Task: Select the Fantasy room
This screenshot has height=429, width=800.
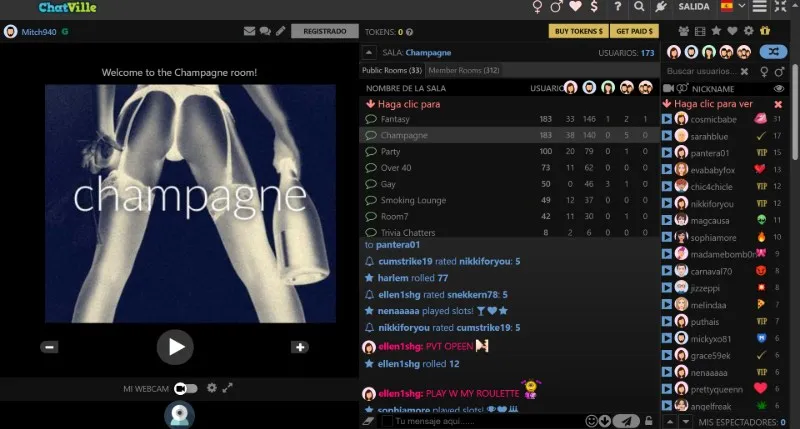Action: click(510, 119)
